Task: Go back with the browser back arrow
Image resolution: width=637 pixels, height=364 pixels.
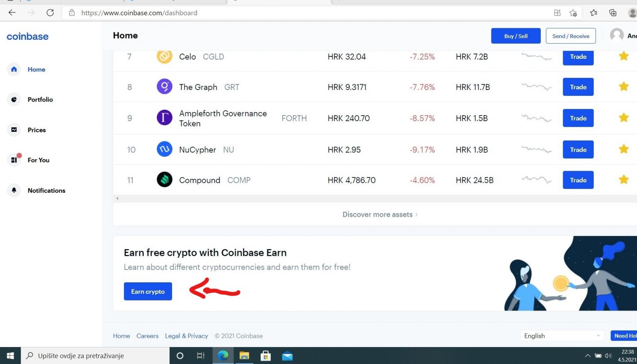Action: 12,13
